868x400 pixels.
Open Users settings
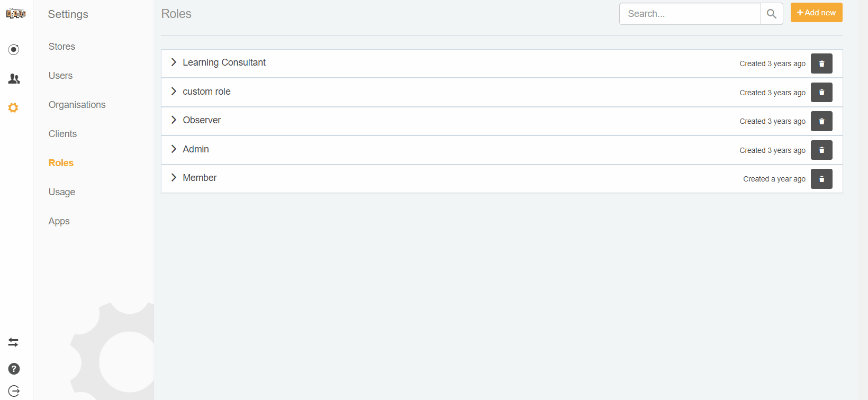click(60, 76)
